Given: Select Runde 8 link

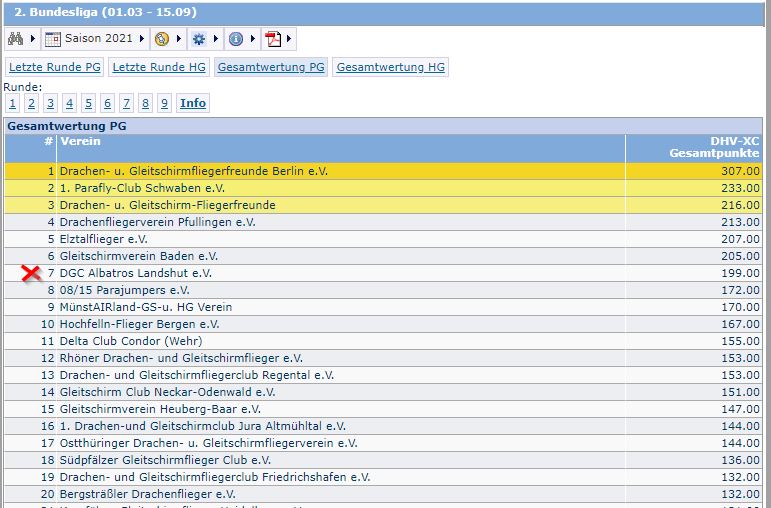Looking at the screenshot, I should [145, 103].
